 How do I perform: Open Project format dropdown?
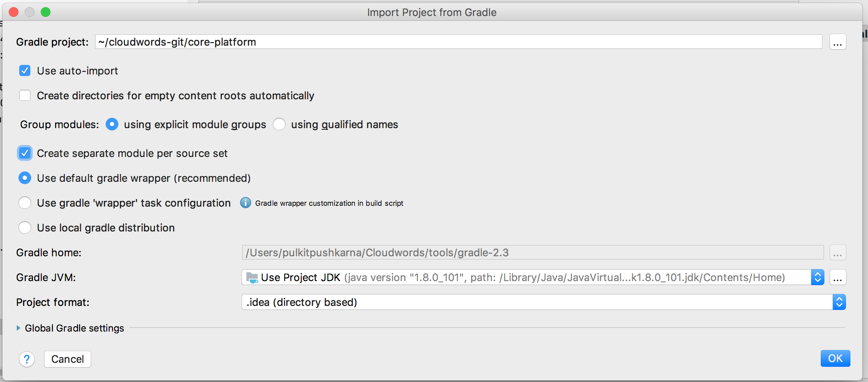(544, 302)
